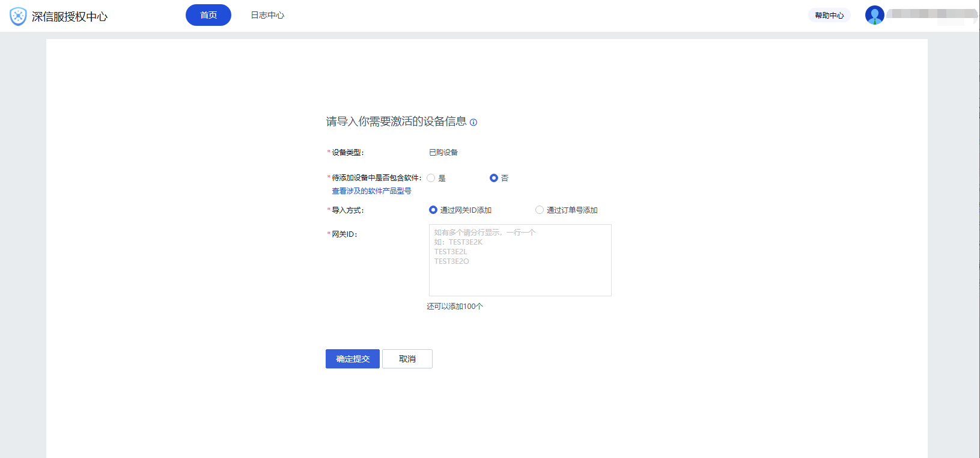Open the 首页 tab
980x458 pixels.
(208, 15)
